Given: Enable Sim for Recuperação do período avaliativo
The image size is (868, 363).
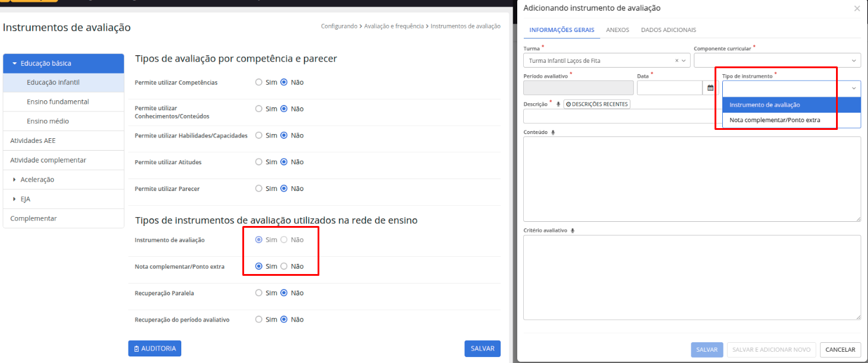Looking at the screenshot, I should 258,319.
